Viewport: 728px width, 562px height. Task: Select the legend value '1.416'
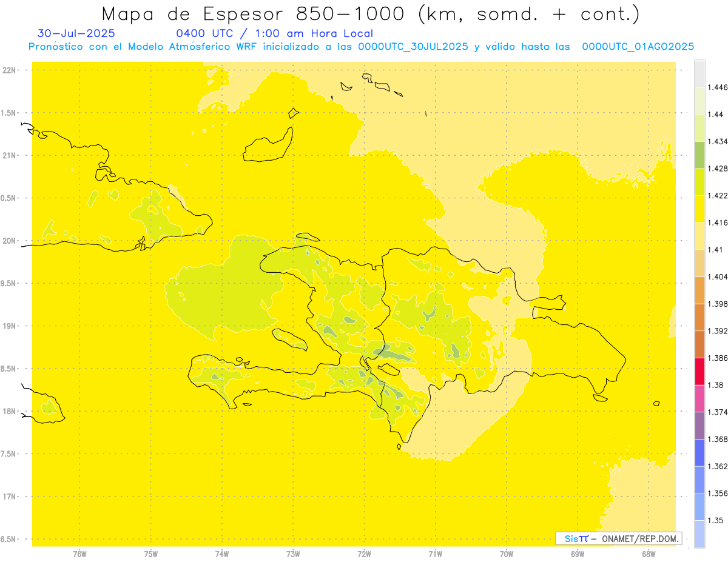[x=718, y=222]
